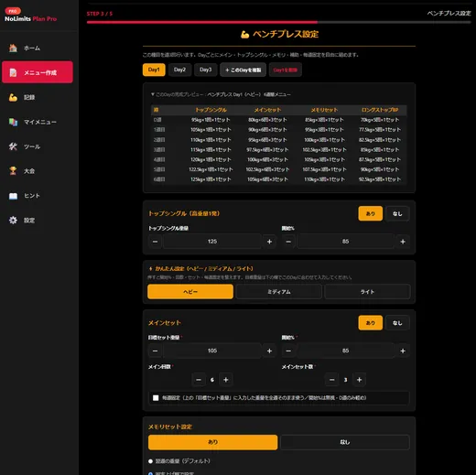
Task: Open the 記録 flexed-arm icon
Action: click(x=13, y=97)
